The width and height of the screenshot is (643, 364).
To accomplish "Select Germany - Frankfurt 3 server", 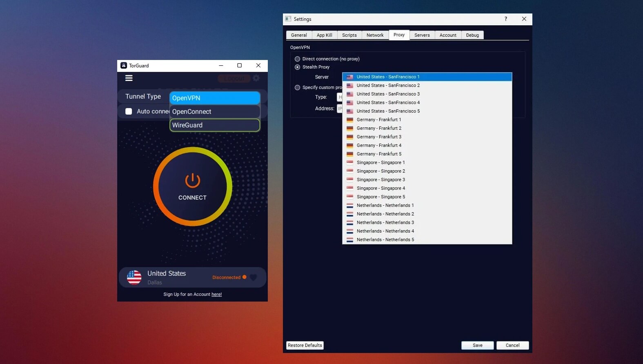I will coord(427,137).
